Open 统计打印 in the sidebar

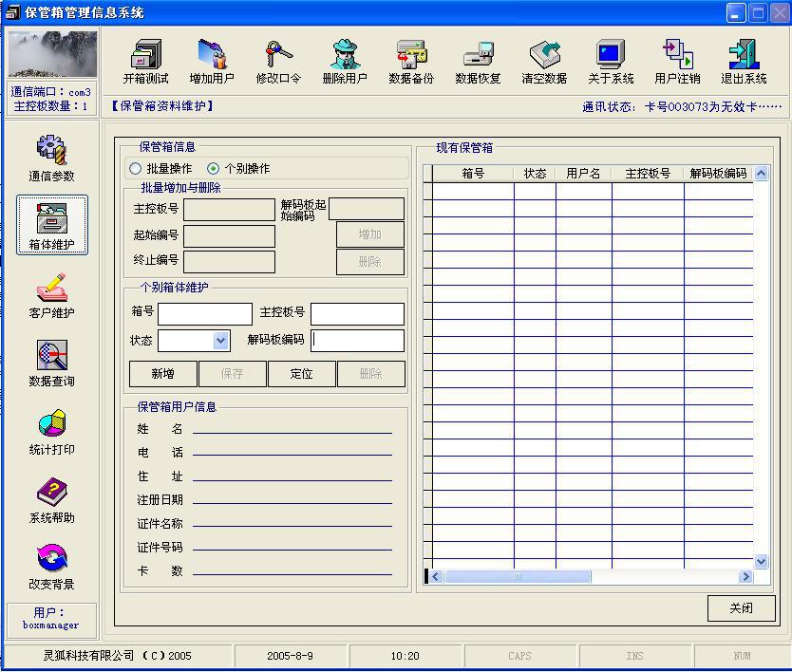click(51, 432)
